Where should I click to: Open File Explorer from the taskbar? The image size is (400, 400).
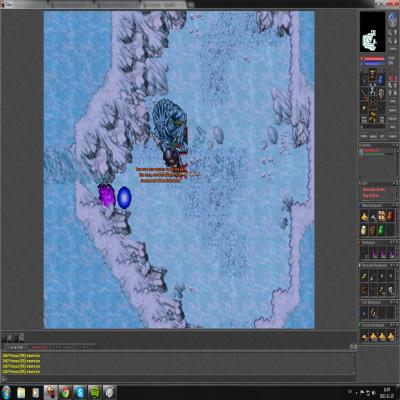coord(21,393)
